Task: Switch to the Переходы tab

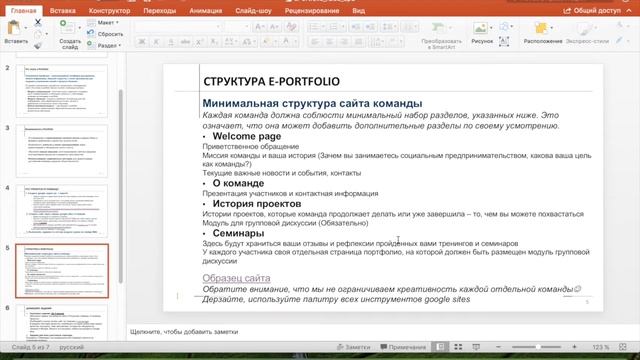Action: tap(160, 11)
